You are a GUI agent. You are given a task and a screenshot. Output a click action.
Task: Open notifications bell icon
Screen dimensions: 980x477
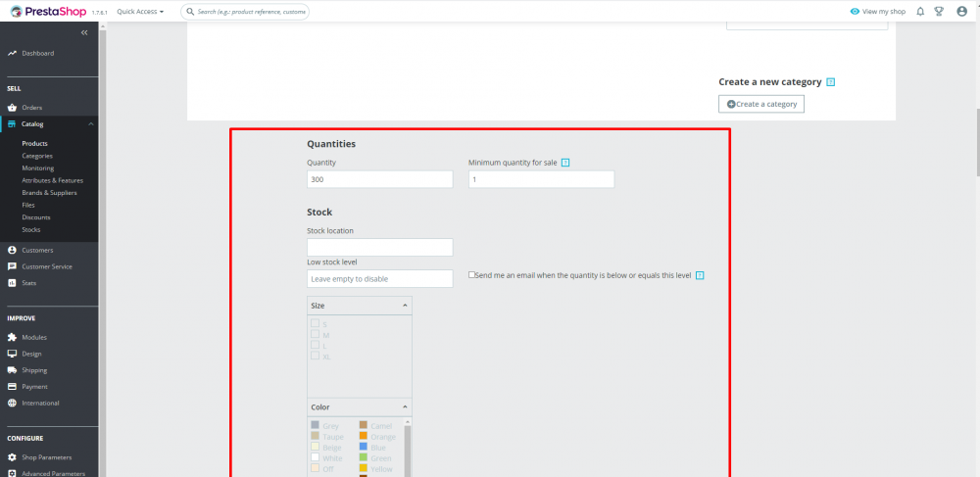pos(920,11)
